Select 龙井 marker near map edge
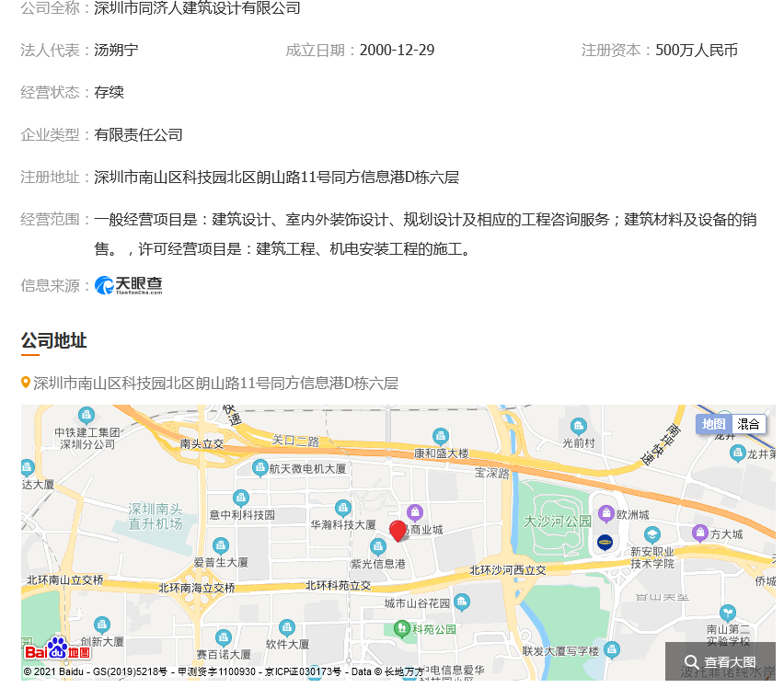 pyautogui.click(x=737, y=453)
